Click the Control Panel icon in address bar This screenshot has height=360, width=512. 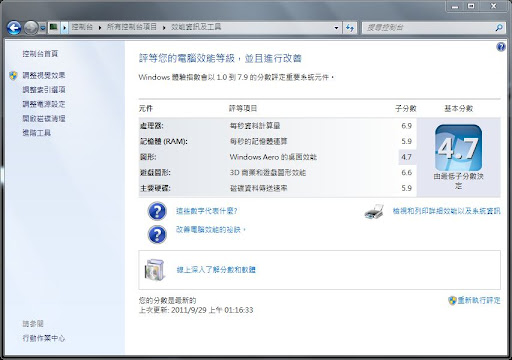point(53,27)
